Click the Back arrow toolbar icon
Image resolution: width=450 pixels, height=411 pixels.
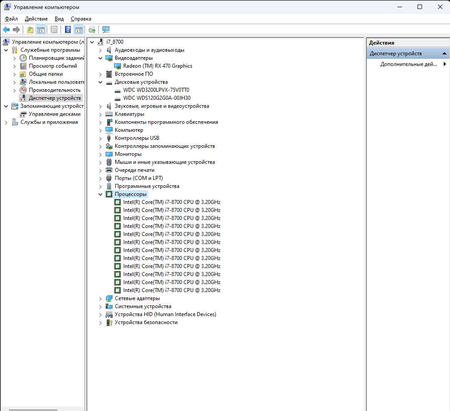6,30
